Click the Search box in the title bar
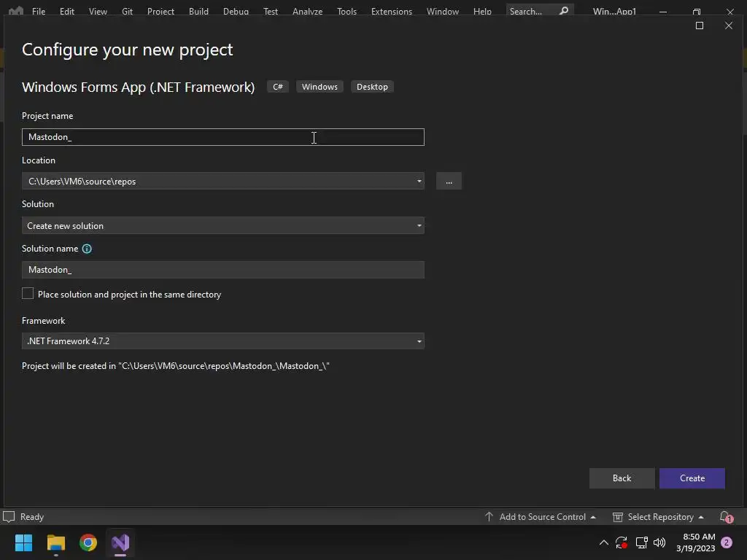The width and height of the screenshot is (747, 560). coord(539,11)
